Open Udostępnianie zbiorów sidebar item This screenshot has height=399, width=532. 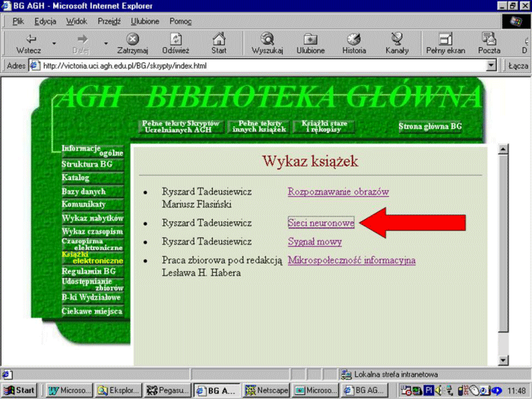pos(92,284)
